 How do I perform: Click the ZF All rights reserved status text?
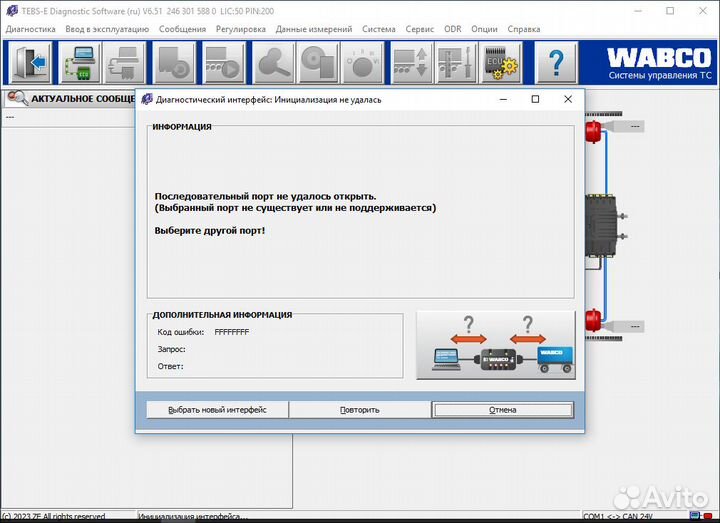coord(54,517)
